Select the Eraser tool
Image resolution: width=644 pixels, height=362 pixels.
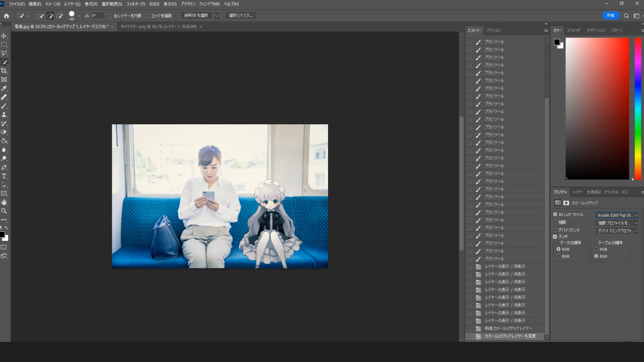[4, 132]
